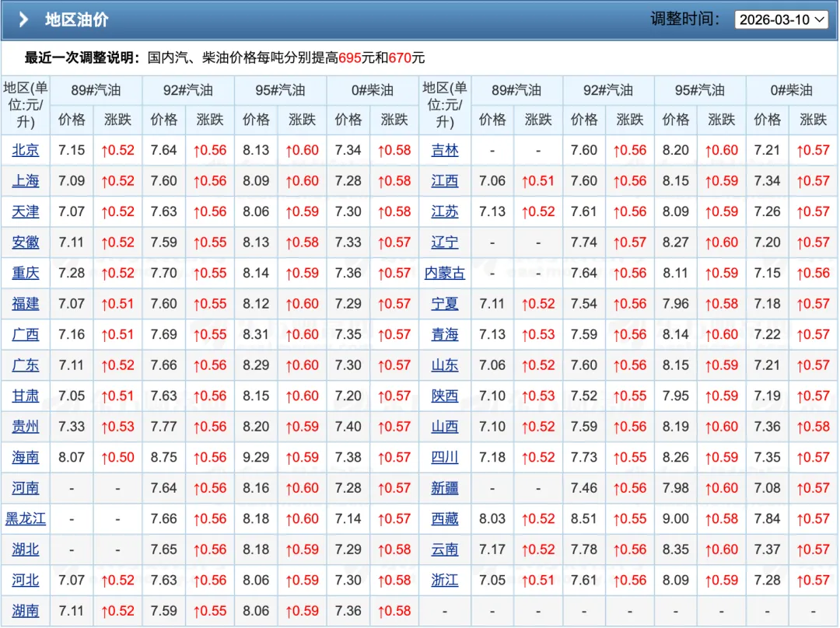Click 陕西 95# price 7.95
Screen dimensions: 840x628
pos(676,396)
